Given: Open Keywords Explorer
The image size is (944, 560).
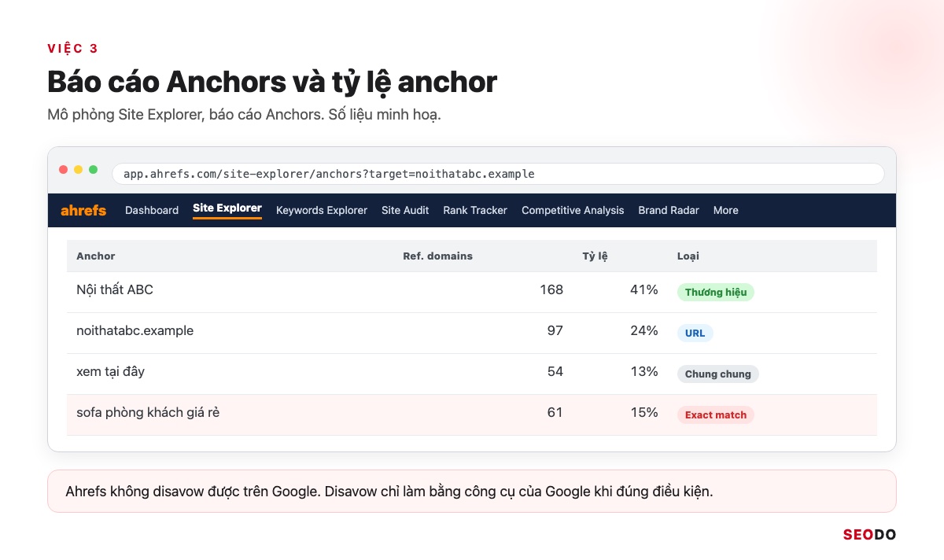Looking at the screenshot, I should tap(322, 210).
